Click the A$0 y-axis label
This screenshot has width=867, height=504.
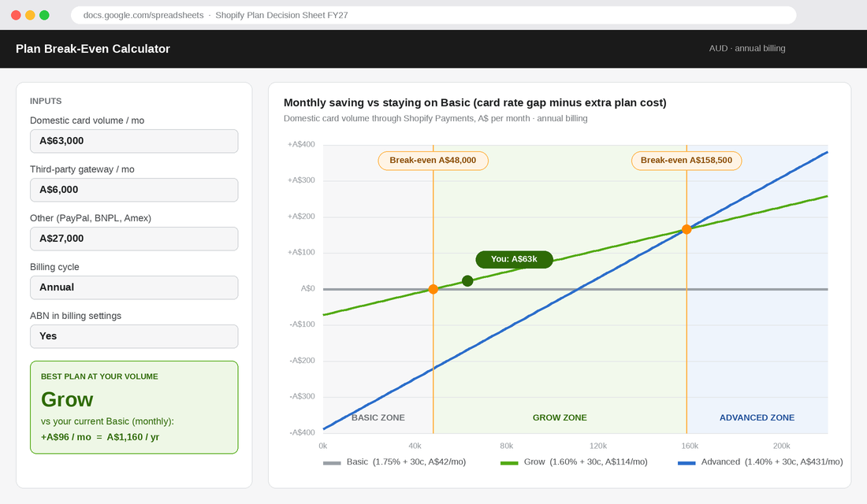click(x=308, y=288)
